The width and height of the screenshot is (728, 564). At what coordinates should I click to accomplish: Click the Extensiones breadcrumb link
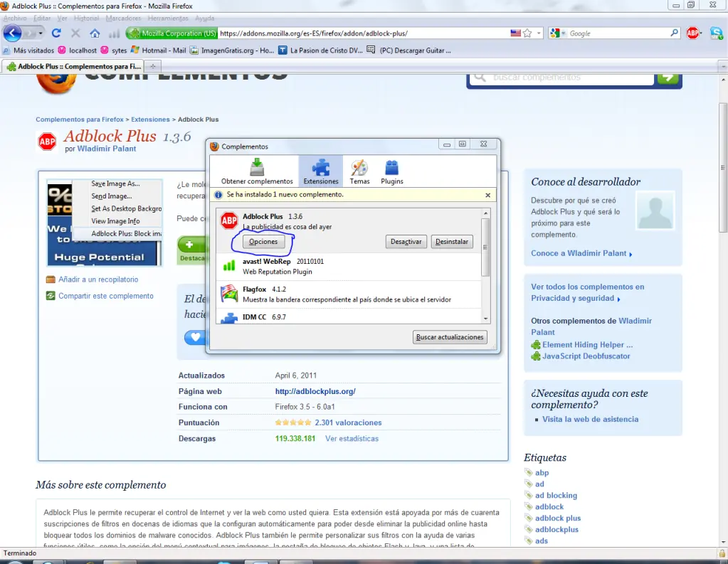click(x=150, y=119)
